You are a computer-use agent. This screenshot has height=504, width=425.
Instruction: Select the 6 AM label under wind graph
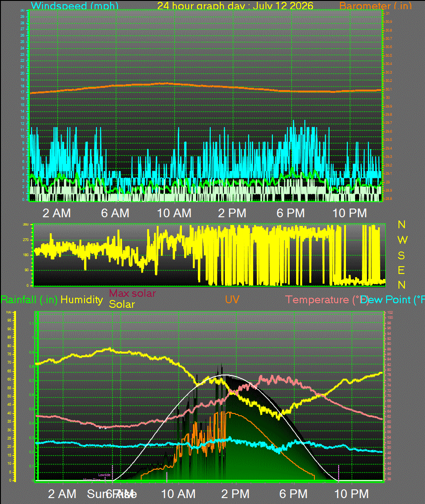click(x=115, y=213)
